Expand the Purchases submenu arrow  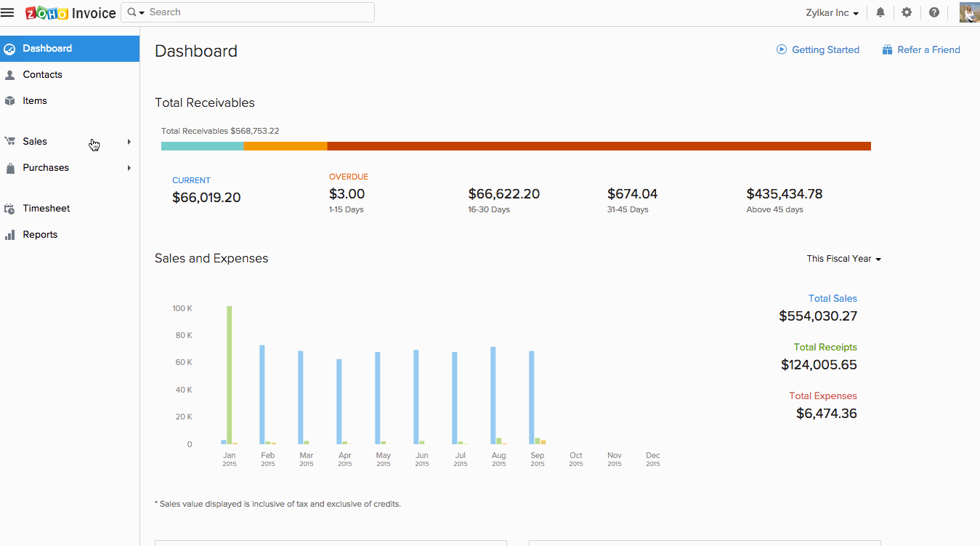[x=129, y=168]
